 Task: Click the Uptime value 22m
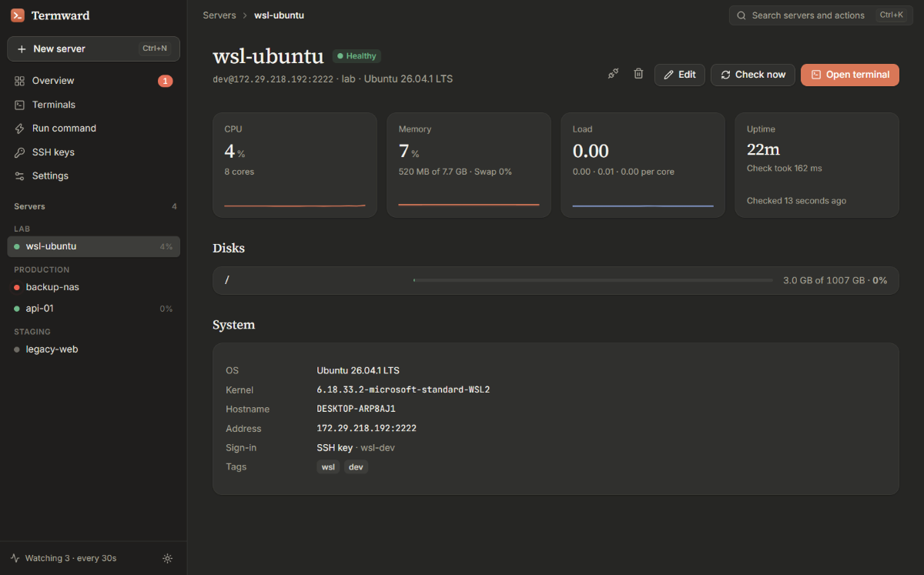[x=763, y=149]
